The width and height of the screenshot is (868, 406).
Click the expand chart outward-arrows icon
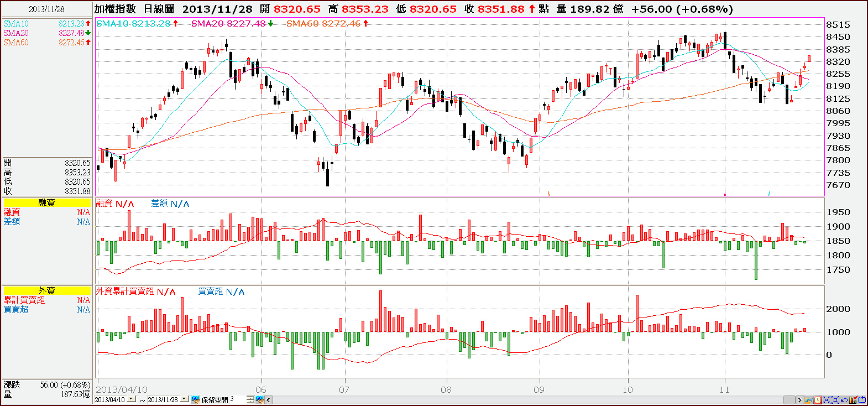[x=835, y=400]
